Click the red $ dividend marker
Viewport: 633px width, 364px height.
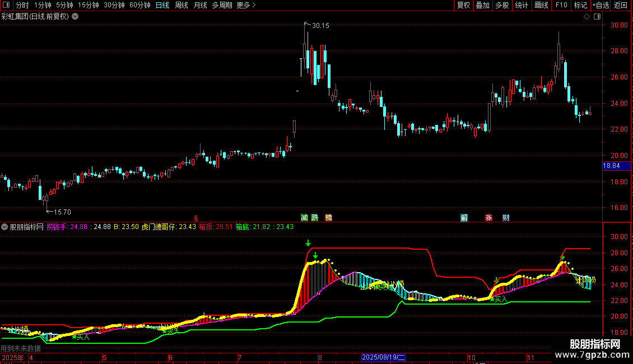tap(196, 218)
